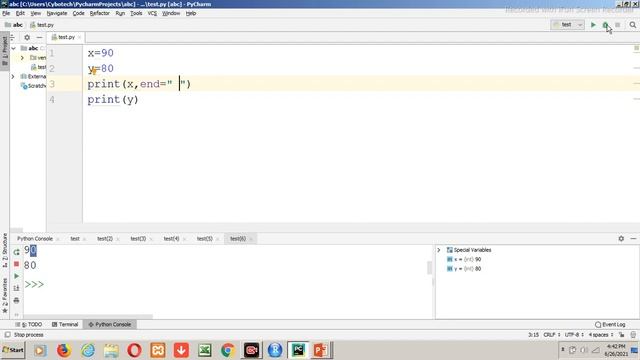Click the Start button

[13, 350]
